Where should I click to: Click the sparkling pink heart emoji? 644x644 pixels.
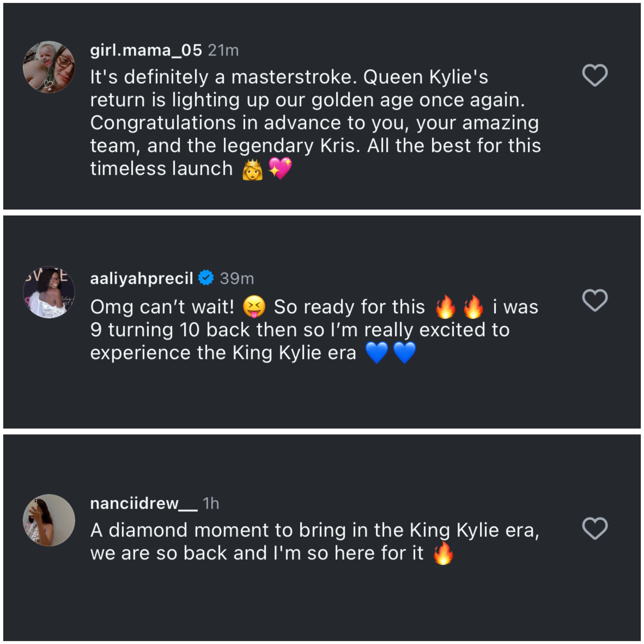(280, 168)
